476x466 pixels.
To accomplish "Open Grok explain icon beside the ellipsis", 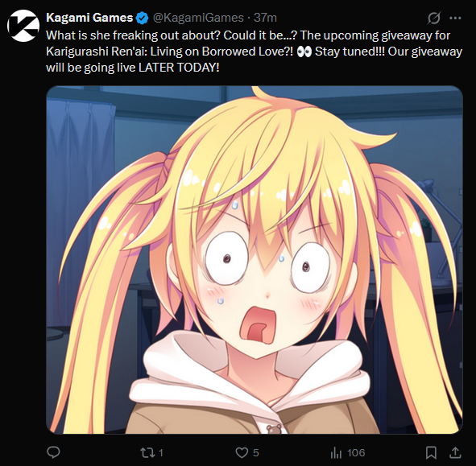I will point(434,18).
